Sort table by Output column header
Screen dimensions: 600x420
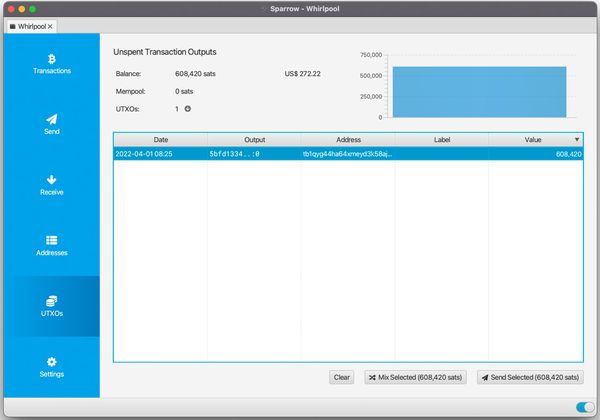(x=254, y=140)
